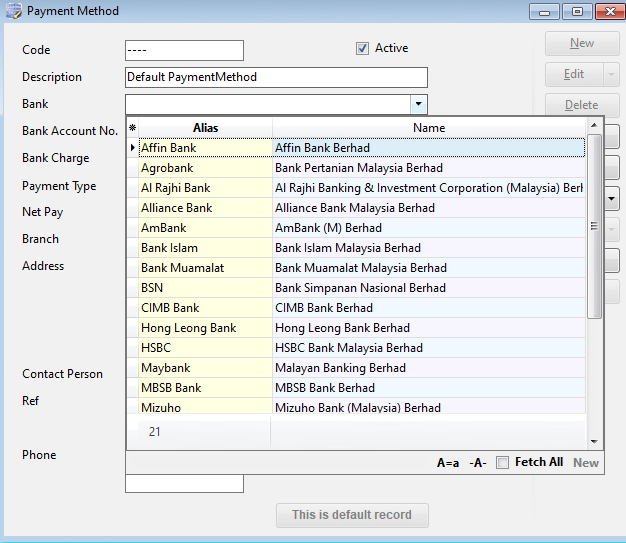This screenshot has width=626, height=543.
Task: Sort bank list by Name column header
Action: 429,128
